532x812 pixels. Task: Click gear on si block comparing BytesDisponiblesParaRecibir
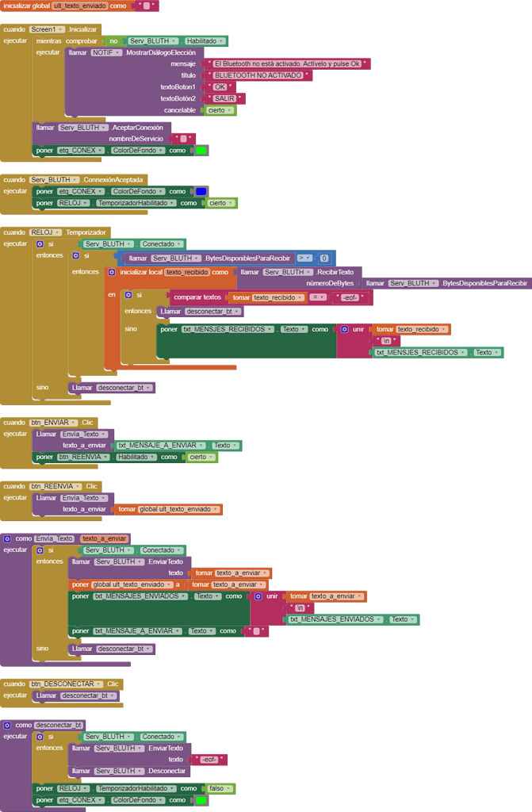(x=75, y=255)
